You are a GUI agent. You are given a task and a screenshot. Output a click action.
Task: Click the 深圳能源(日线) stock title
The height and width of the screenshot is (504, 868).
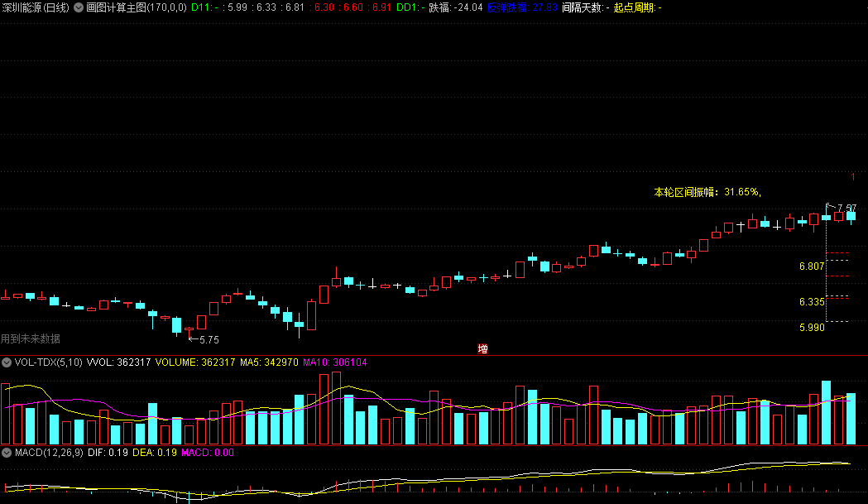click(x=36, y=7)
